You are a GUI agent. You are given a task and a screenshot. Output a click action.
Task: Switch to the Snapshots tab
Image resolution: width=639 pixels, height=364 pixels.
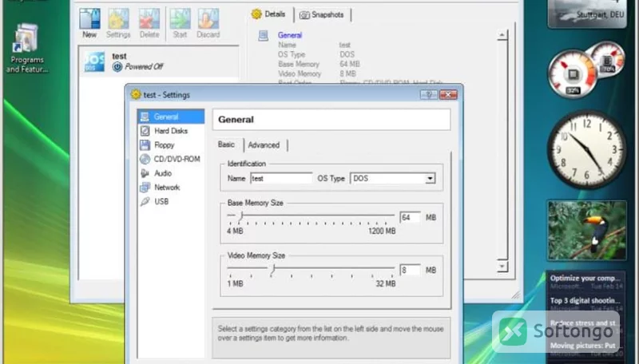tap(322, 15)
